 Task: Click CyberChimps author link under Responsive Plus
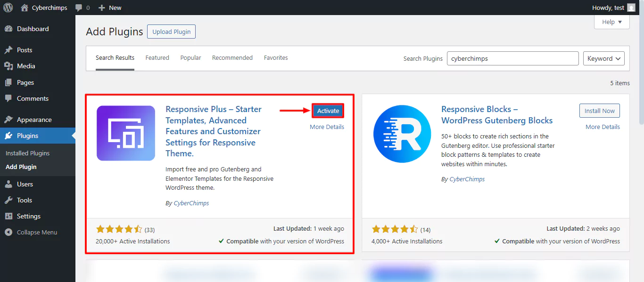(x=191, y=203)
